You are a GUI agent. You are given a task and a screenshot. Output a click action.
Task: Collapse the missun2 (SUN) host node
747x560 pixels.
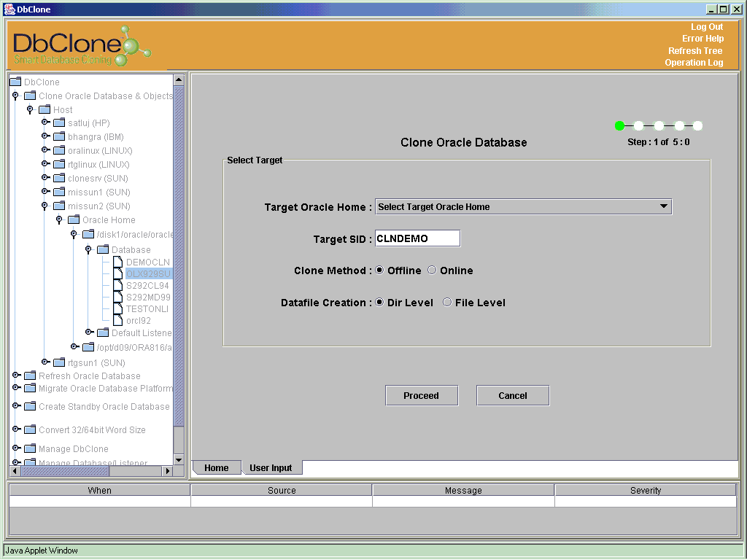coord(44,206)
